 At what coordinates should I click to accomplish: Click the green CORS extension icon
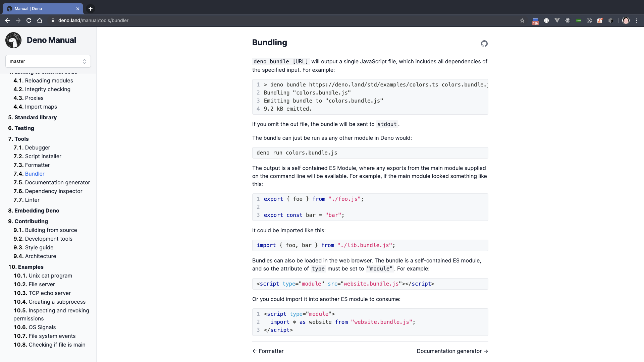(x=579, y=20)
